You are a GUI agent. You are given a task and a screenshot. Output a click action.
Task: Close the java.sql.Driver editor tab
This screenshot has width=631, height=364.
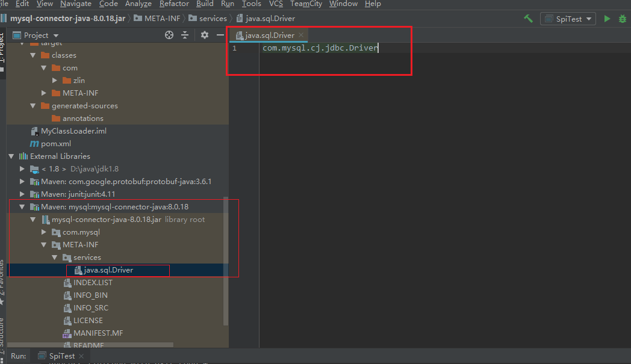click(x=301, y=35)
